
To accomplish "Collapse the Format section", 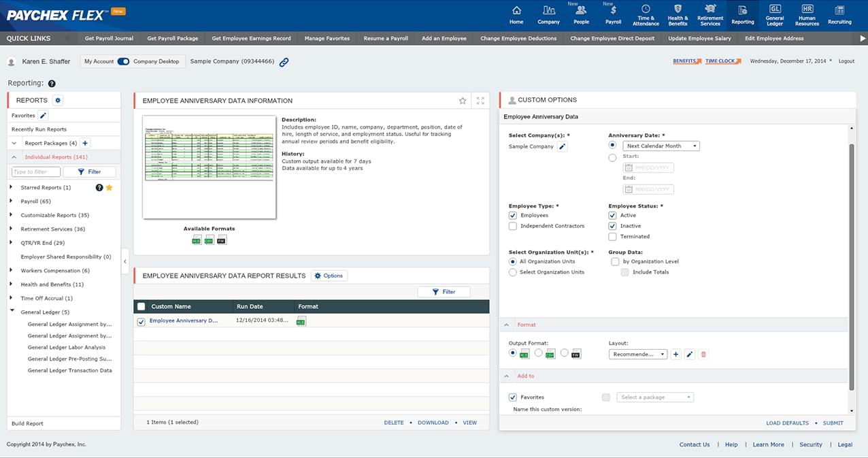I will point(506,325).
